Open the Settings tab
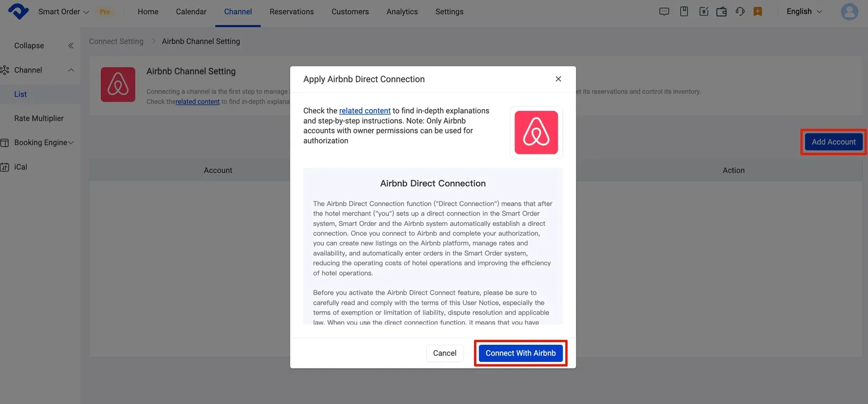Screen dimensions: 868x404 (449, 11)
